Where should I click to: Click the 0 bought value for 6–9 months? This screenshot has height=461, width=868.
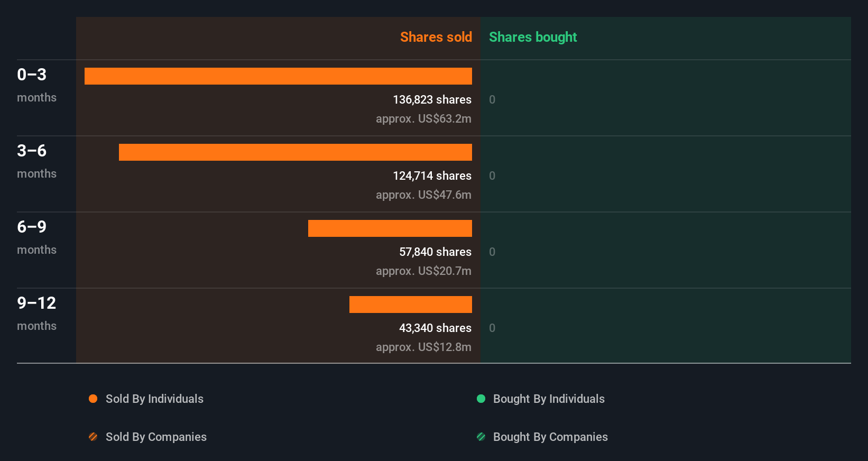492,252
